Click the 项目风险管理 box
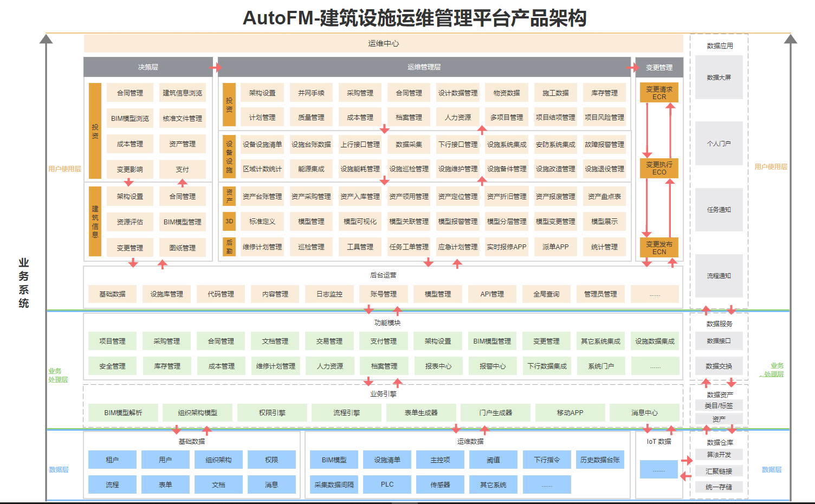The width and height of the screenshot is (815, 504). pos(604,117)
